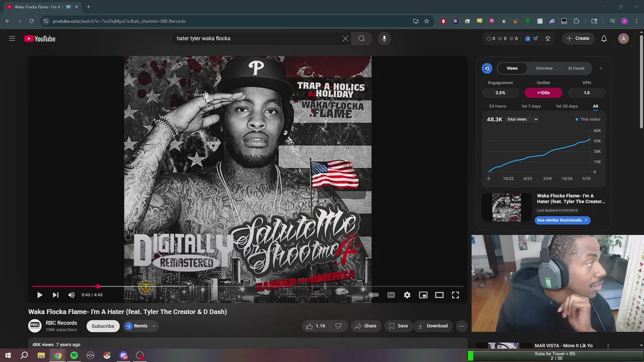This screenshot has height=362, width=644.
Task: Share this video
Action: coord(366,326)
